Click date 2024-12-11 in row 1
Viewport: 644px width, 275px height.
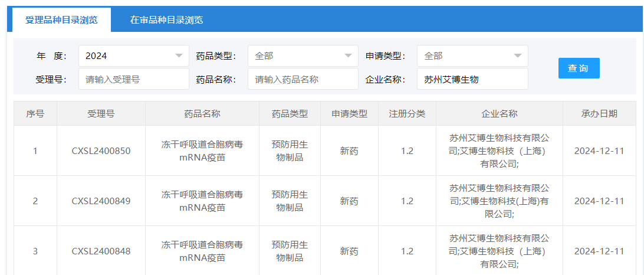(x=599, y=151)
